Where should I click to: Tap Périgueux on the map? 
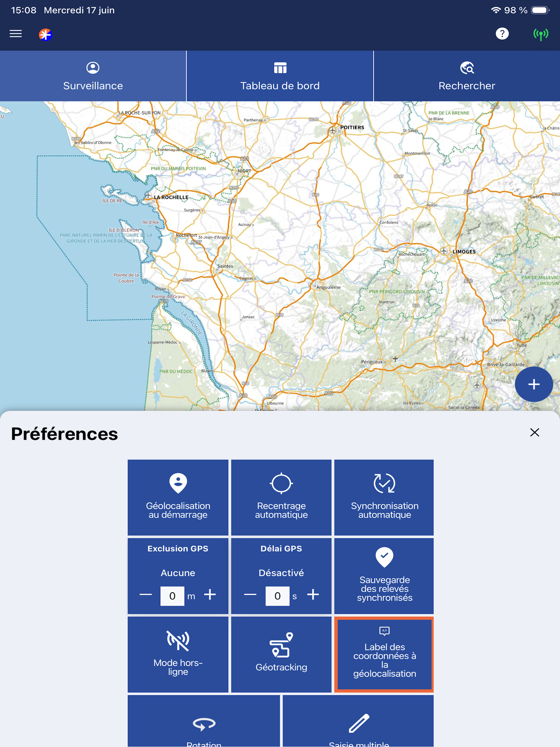pyautogui.click(x=372, y=362)
